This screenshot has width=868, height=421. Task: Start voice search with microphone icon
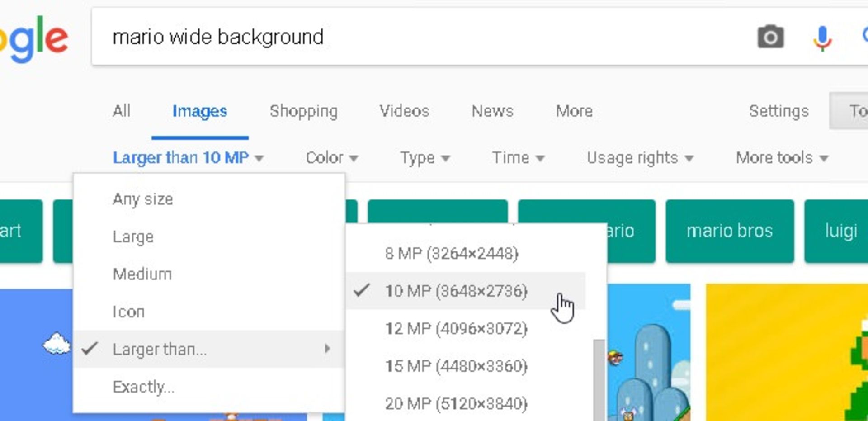tap(822, 38)
